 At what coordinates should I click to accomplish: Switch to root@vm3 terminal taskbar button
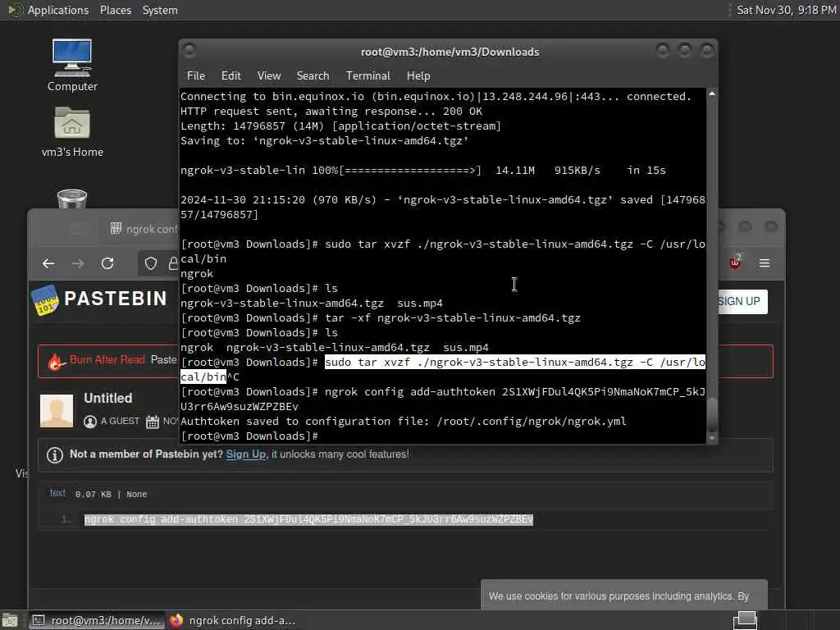click(95, 620)
